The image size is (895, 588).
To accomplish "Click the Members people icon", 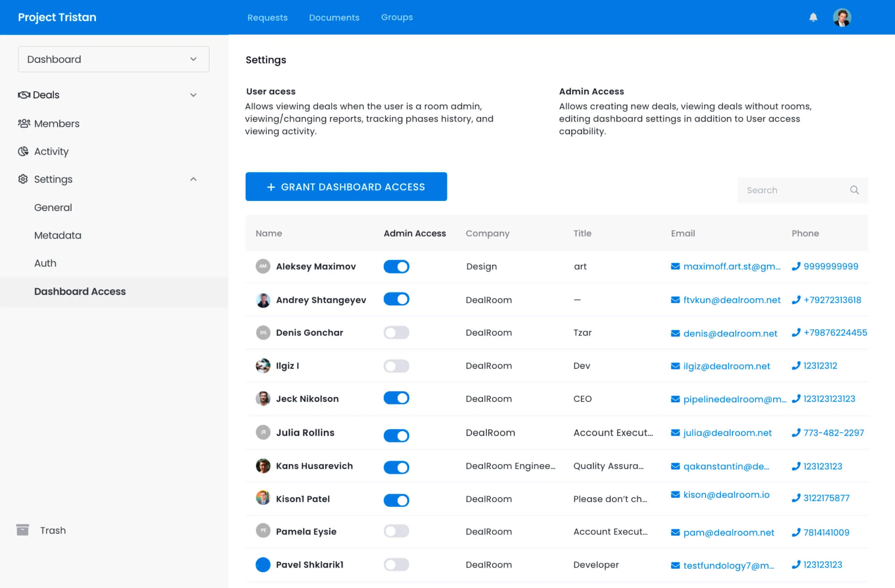I will click(24, 123).
